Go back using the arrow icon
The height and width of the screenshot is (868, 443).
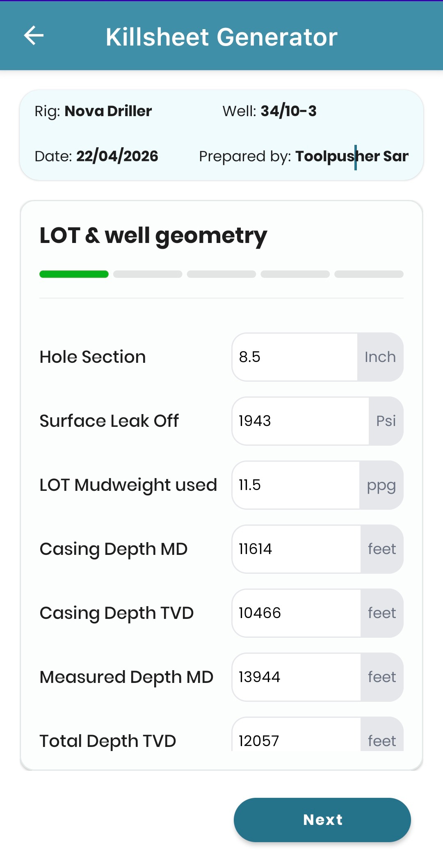(34, 36)
